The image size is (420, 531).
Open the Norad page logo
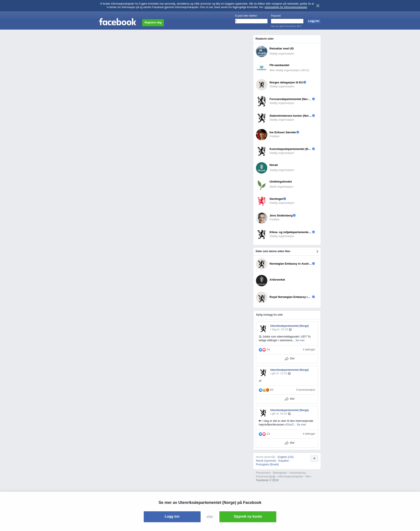[x=261, y=168]
